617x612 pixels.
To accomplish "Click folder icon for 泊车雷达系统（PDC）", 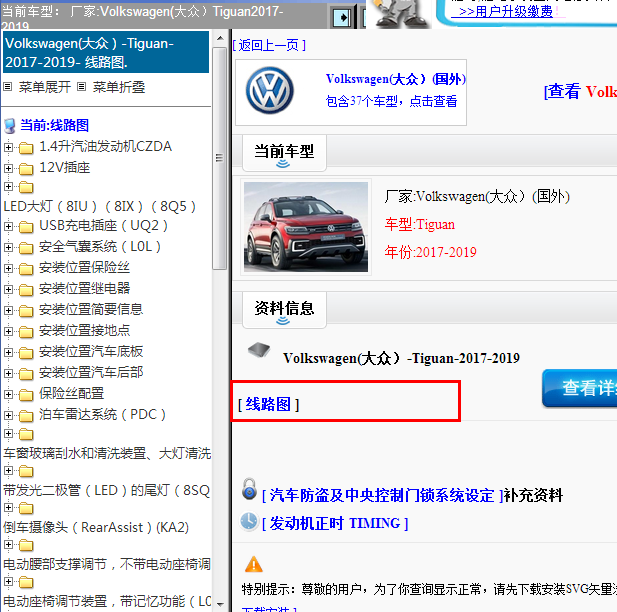I will click(26, 416).
